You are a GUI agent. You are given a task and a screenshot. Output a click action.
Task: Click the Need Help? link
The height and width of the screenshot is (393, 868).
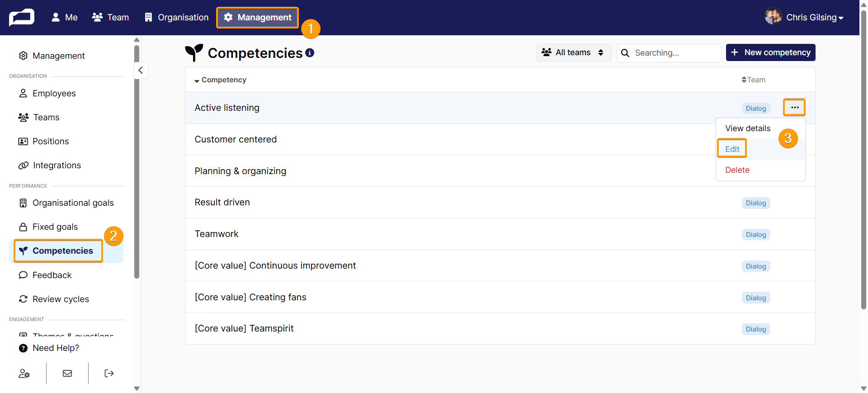point(49,348)
